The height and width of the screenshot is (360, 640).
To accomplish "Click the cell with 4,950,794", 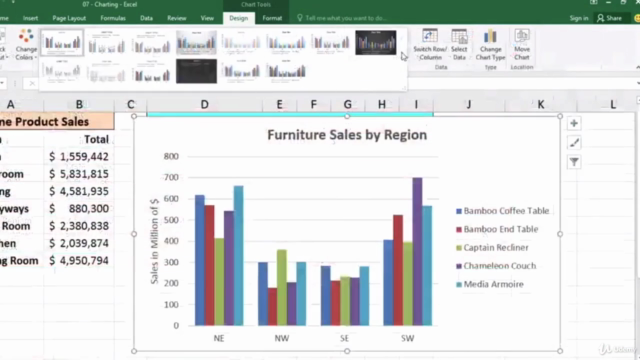I will click(x=79, y=261).
